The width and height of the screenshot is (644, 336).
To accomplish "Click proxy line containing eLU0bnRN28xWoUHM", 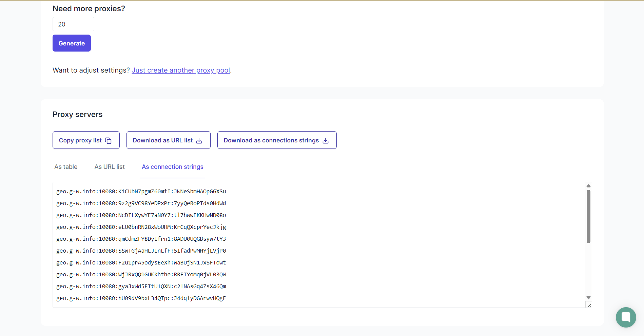I will click(x=141, y=227).
